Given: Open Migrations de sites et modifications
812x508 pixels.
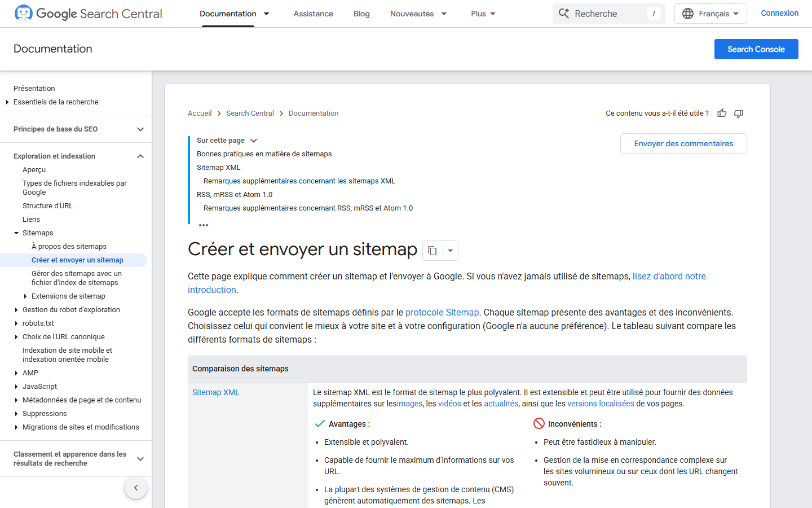Looking at the screenshot, I should pyautogui.click(x=81, y=427).
